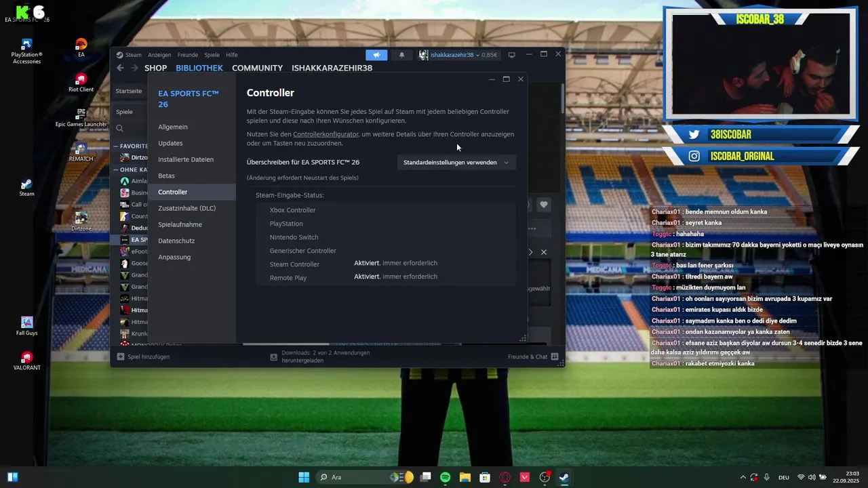Open the Freunde menu

coord(188,55)
